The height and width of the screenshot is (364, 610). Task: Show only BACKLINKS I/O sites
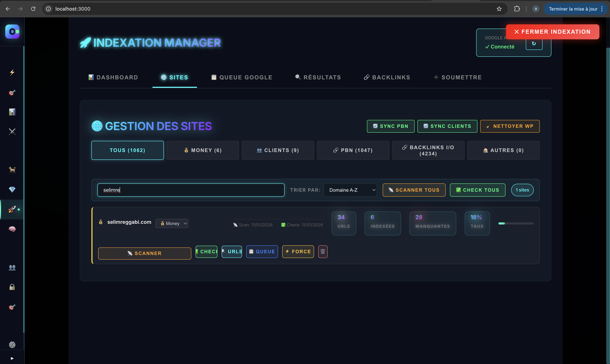(x=428, y=150)
